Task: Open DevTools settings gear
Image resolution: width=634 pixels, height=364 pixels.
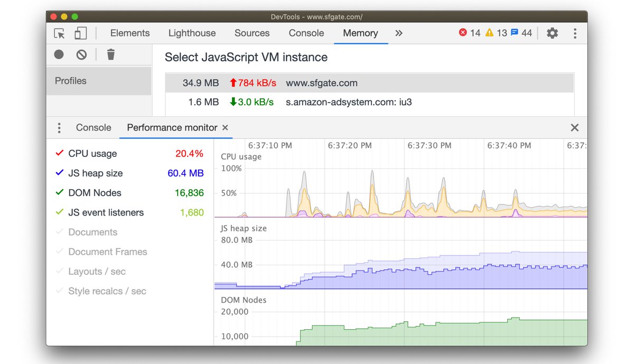Action: 552,33
